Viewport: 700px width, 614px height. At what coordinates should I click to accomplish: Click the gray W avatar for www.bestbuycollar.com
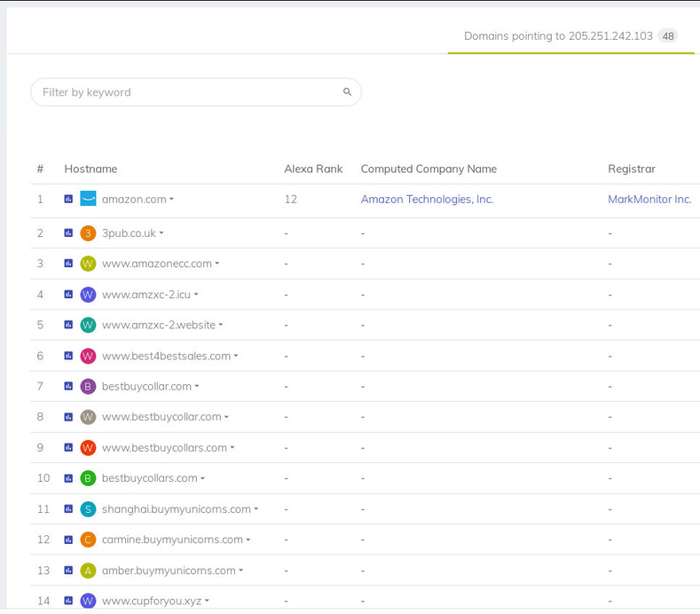[88, 417]
